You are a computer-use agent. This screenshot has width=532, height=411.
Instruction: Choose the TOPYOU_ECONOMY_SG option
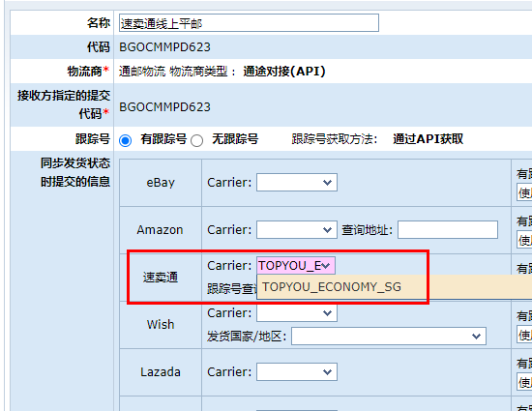click(332, 287)
